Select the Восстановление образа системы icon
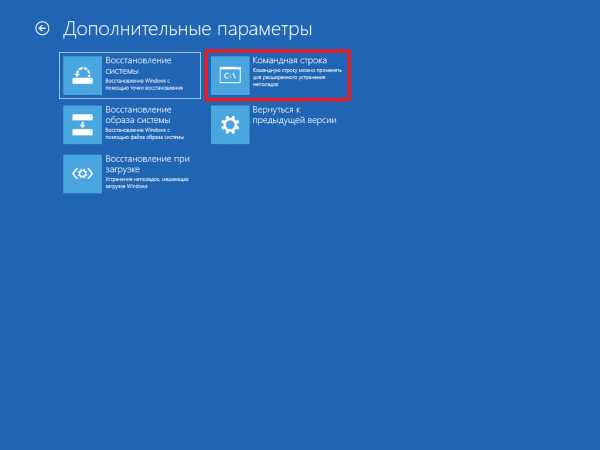 coord(82,125)
